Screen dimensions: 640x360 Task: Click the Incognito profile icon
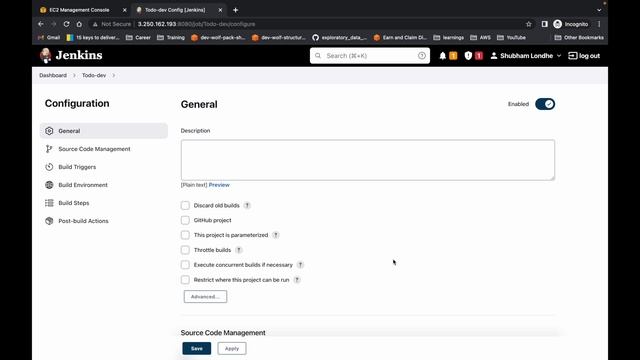pyautogui.click(x=558, y=24)
